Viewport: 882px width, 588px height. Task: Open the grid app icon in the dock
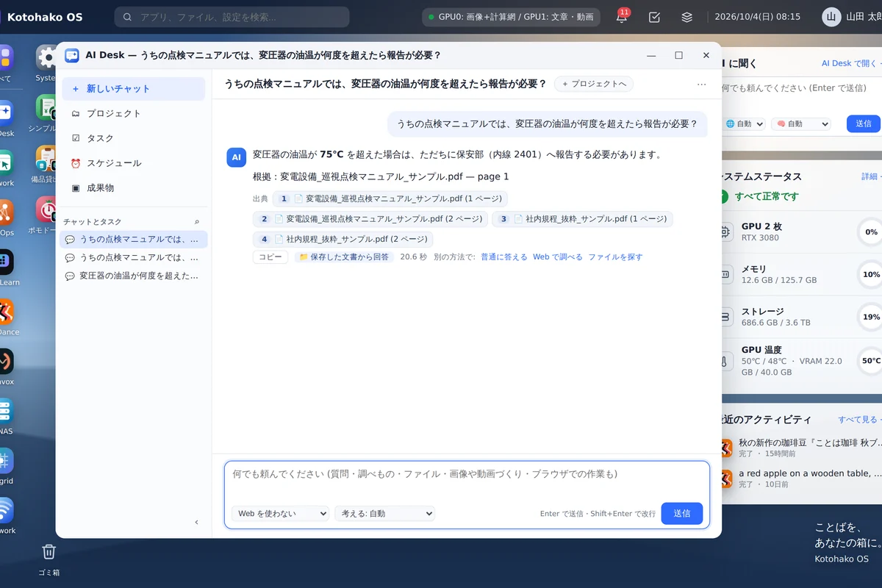pos(5,461)
